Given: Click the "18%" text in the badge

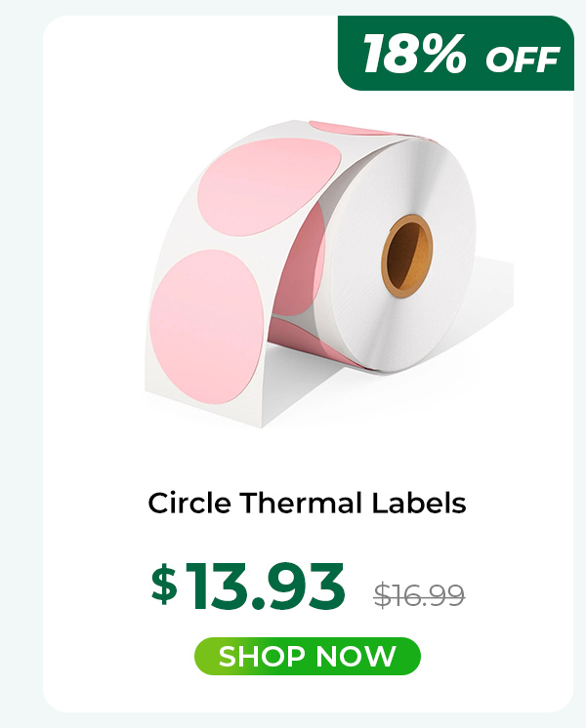Looking at the screenshot, I should (x=414, y=53).
